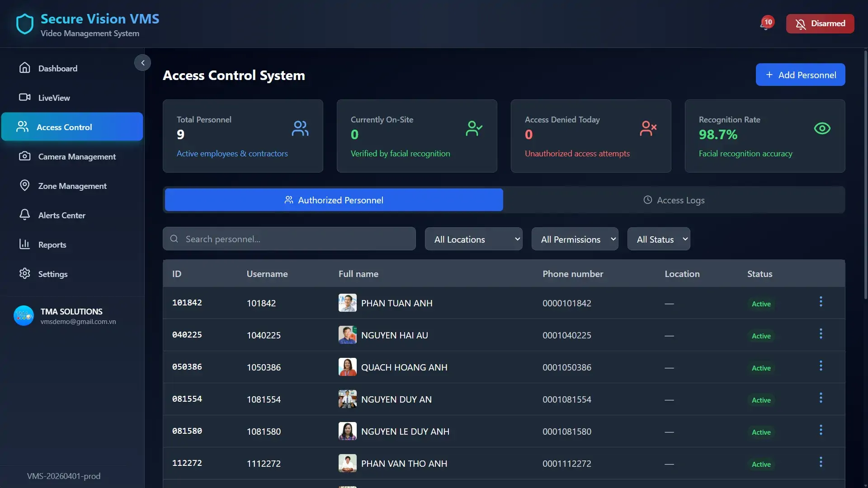Open actions menu for PHAN VAN THO ANH
868x488 pixels.
pos(821,462)
